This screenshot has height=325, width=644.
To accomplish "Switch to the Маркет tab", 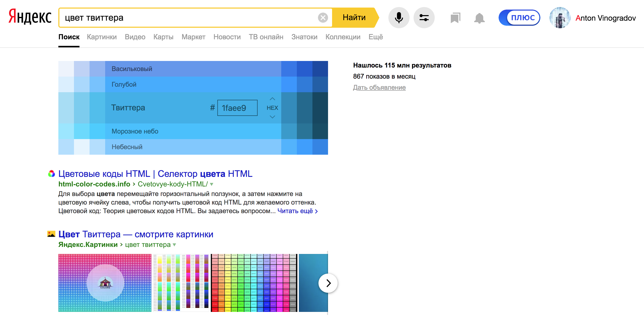I will click(x=193, y=37).
